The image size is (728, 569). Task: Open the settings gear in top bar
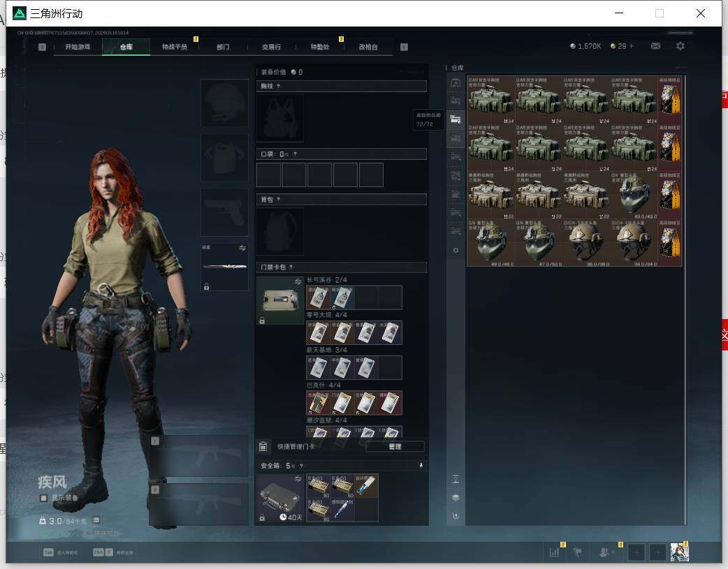click(x=680, y=46)
